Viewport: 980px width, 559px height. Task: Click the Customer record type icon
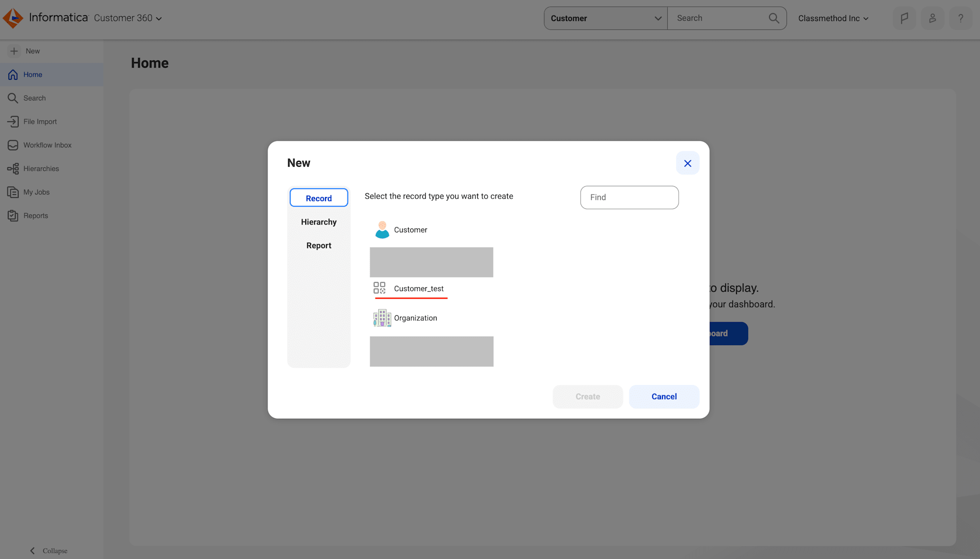[382, 229]
